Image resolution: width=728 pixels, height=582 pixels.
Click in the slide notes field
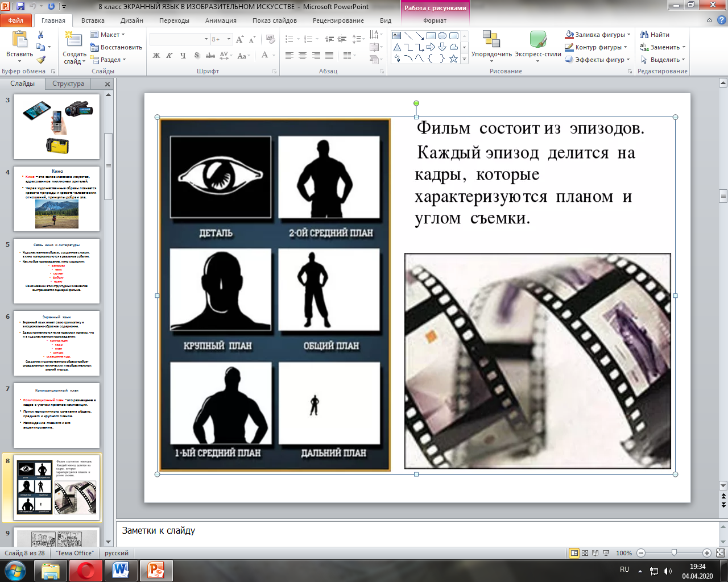click(417, 534)
